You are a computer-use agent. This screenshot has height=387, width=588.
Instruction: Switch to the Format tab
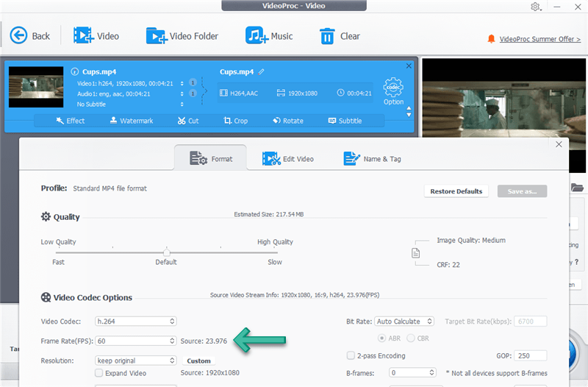click(210, 158)
